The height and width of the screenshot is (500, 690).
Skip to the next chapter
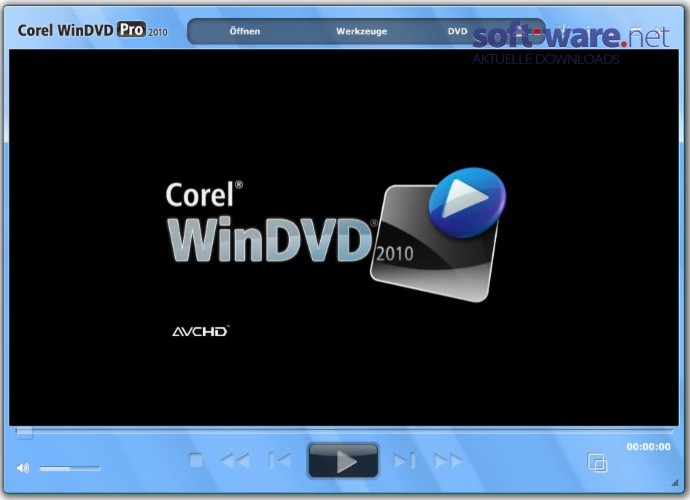404,461
